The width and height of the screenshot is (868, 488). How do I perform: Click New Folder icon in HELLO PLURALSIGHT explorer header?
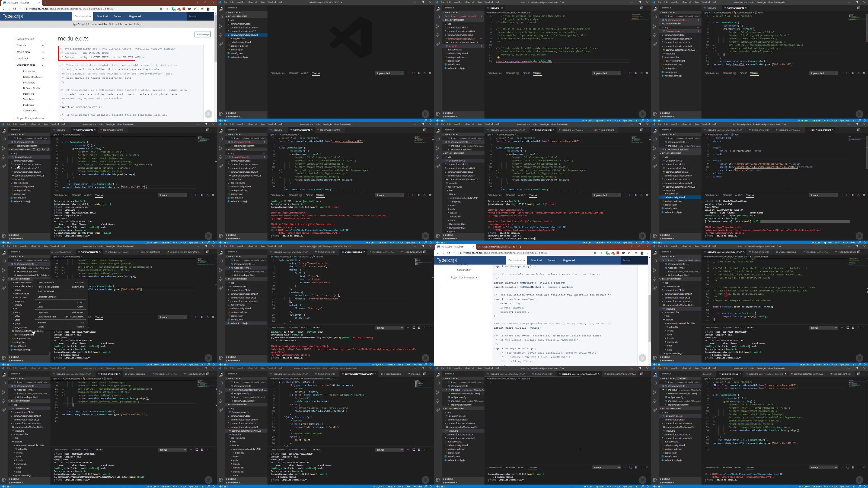pos(39,150)
